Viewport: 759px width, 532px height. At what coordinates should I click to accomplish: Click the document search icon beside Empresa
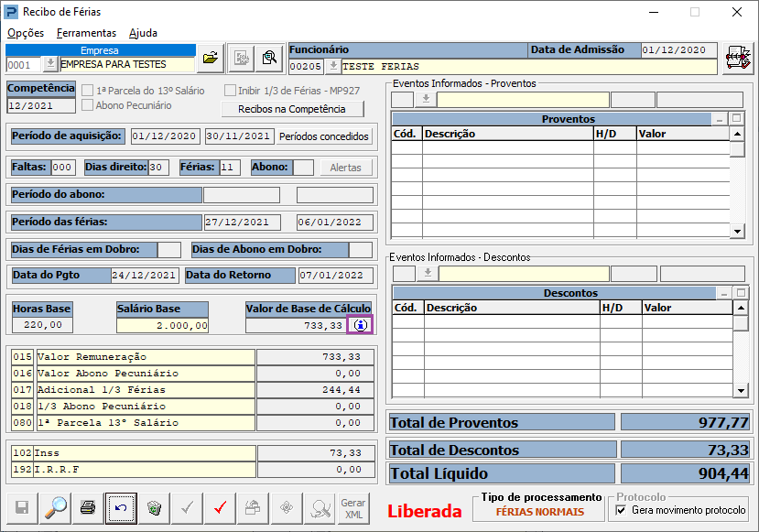point(269,58)
